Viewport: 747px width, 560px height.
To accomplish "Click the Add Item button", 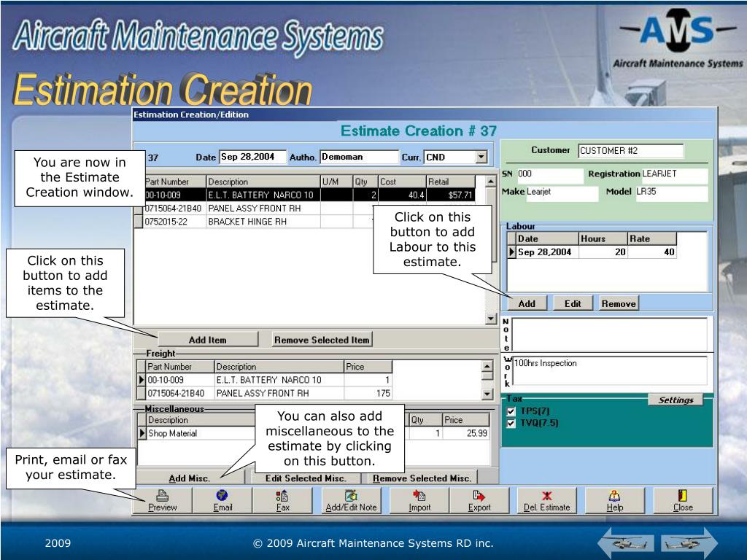I will tap(208, 340).
